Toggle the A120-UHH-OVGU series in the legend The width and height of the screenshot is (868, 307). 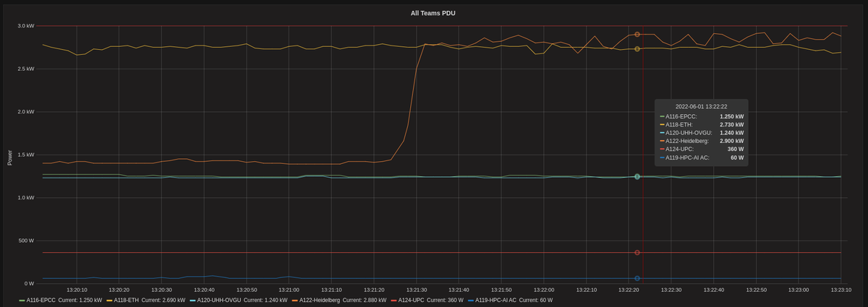219,300
